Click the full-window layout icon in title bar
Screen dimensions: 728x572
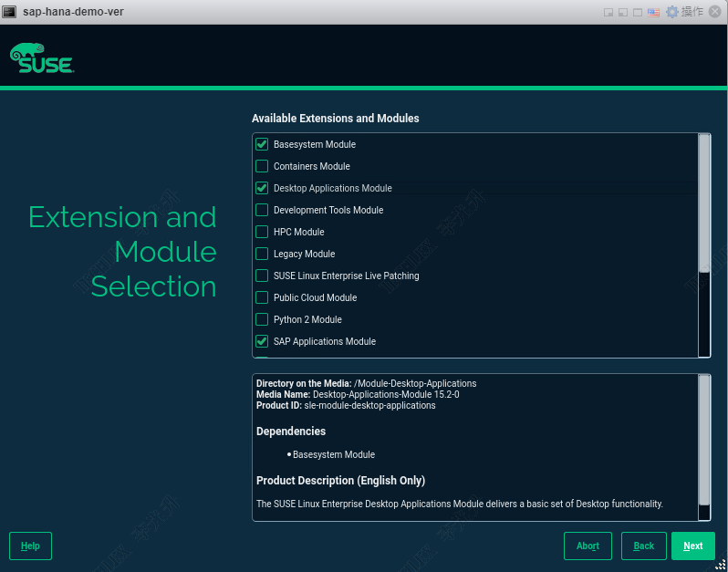click(638, 12)
